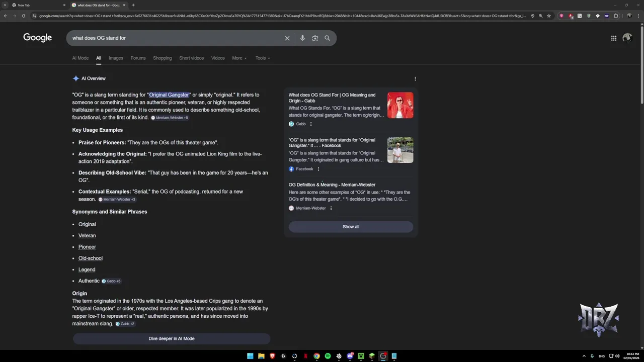
Task: Click the browser address bar URL
Action: [282, 16]
